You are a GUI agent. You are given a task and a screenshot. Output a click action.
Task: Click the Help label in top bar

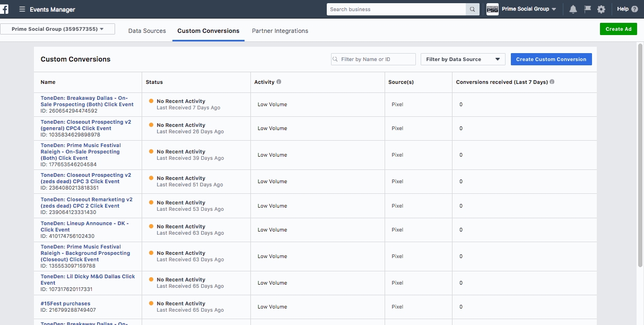click(x=623, y=9)
